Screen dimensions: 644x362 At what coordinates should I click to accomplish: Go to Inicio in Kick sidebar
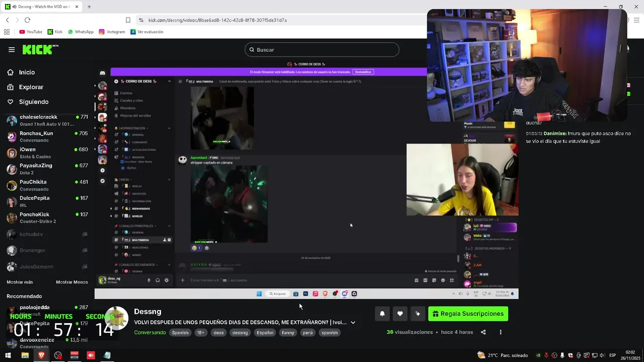tap(27, 72)
